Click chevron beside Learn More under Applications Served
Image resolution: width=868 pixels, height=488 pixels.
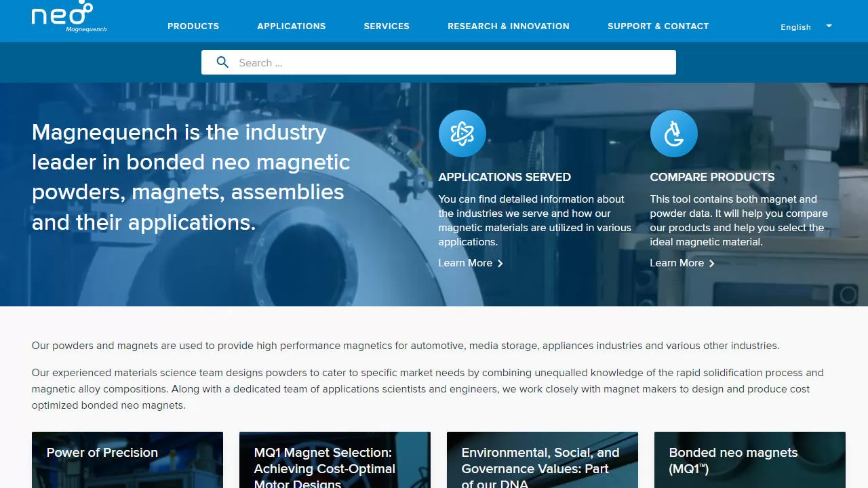point(500,263)
